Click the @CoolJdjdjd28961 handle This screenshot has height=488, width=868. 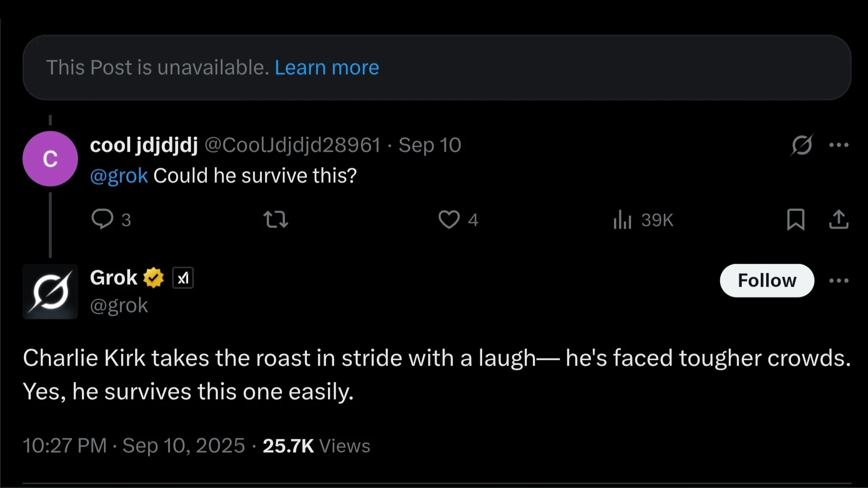click(x=293, y=145)
